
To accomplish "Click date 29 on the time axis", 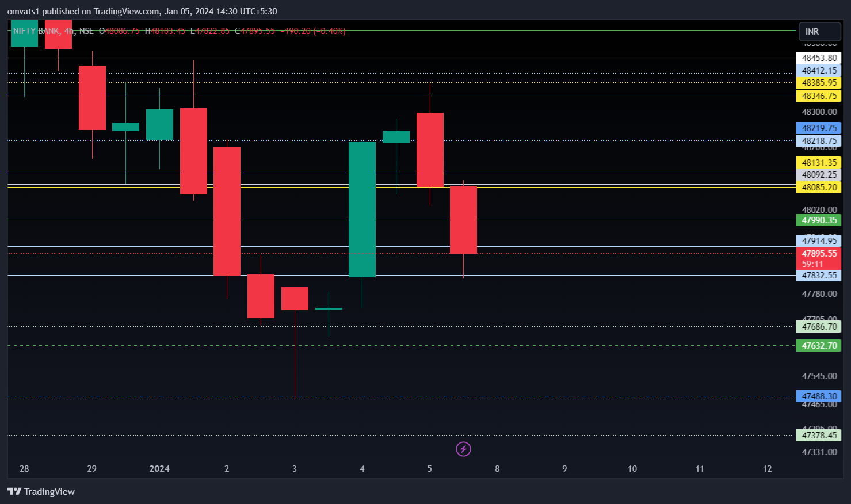I will pyautogui.click(x=91, y=469).
